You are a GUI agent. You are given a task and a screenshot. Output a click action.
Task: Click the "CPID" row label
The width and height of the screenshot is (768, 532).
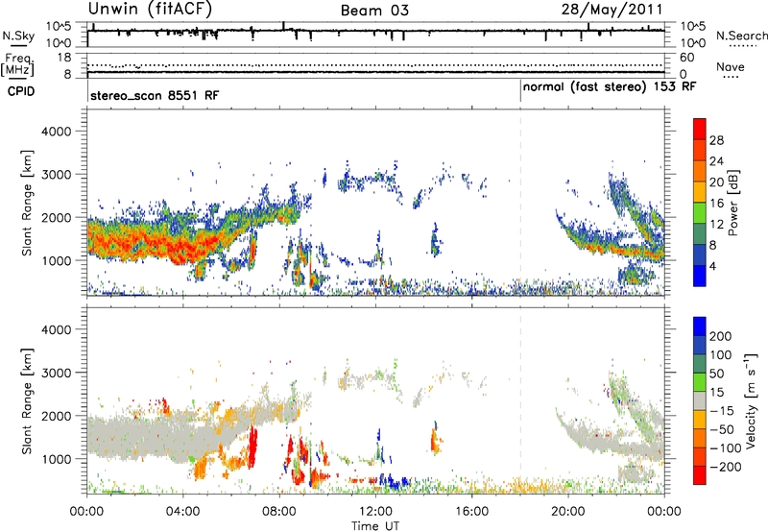tap(21, 91)
